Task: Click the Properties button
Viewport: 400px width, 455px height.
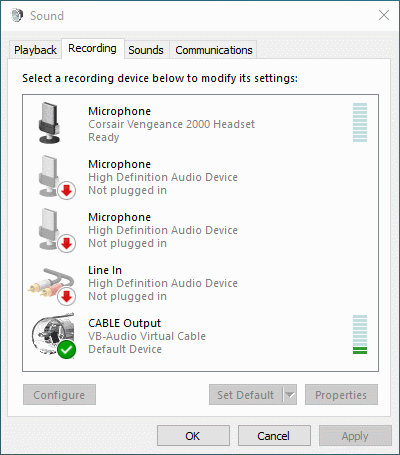Action: coord(341,395)
